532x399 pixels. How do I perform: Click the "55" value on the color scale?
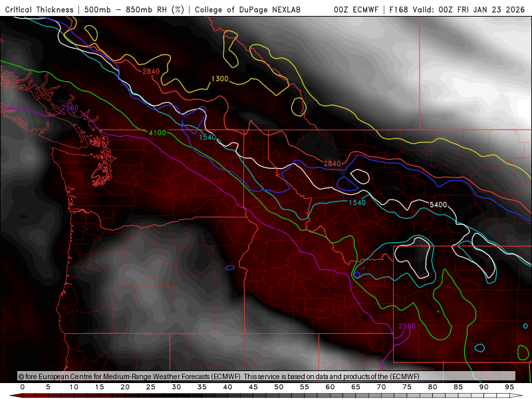pos(305,387)
